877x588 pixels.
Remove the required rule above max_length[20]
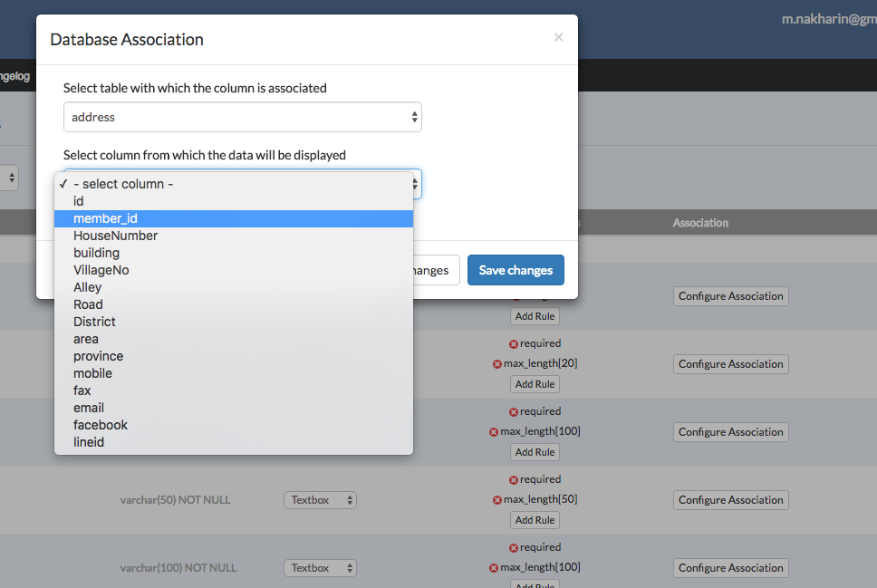point(514,344)
